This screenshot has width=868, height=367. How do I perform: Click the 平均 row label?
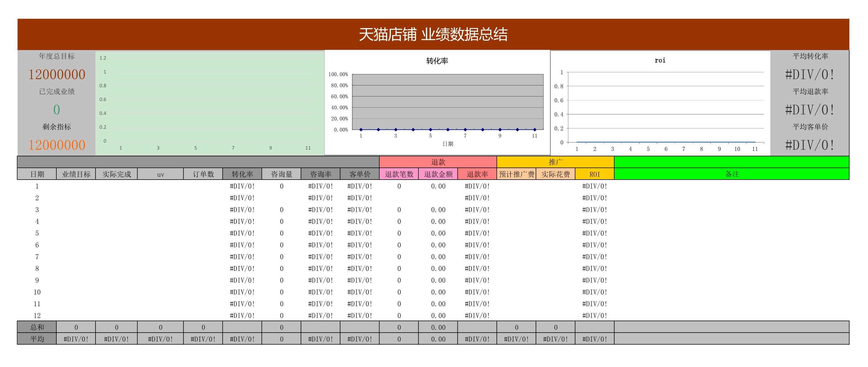[37, 339]
